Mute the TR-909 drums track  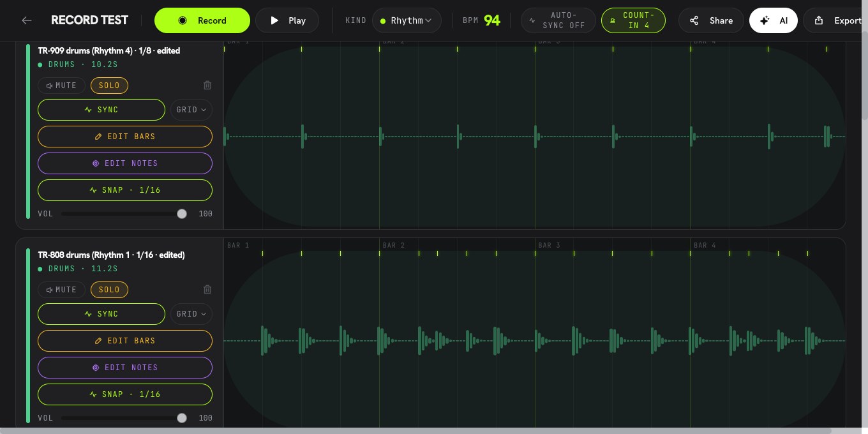61,86
